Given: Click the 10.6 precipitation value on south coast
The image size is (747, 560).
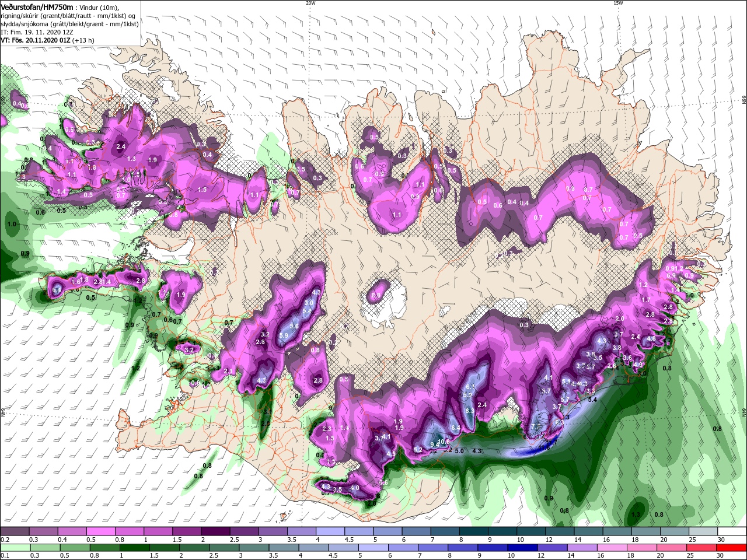Looking at the screenshot, I should 444,442.
